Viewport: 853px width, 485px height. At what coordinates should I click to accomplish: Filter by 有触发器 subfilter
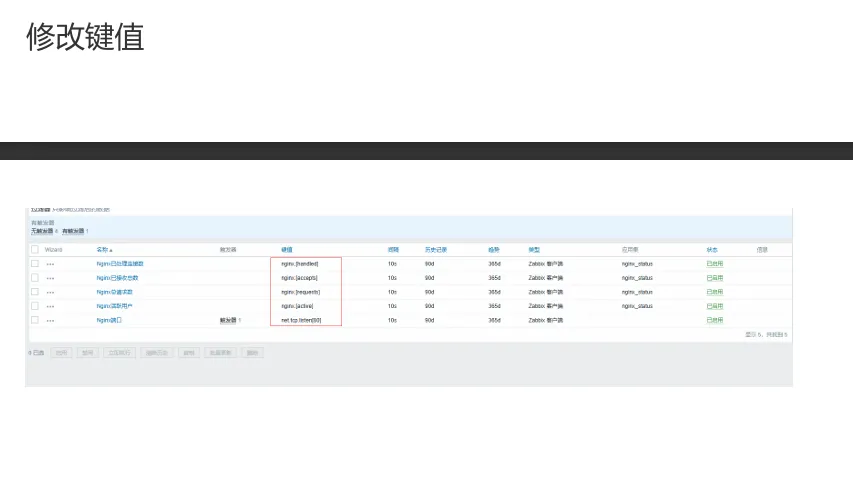click(73, 231)
